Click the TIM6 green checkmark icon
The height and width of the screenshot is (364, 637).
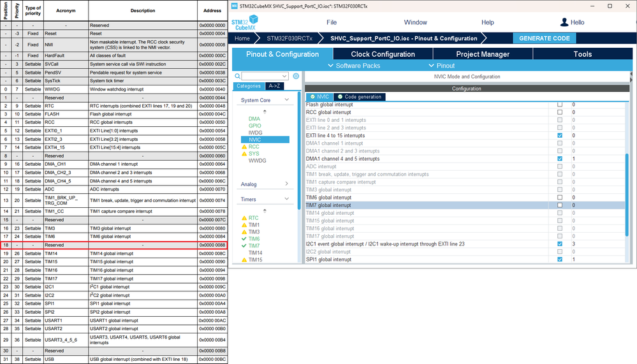pyautogui.click(x=244, y=239)
